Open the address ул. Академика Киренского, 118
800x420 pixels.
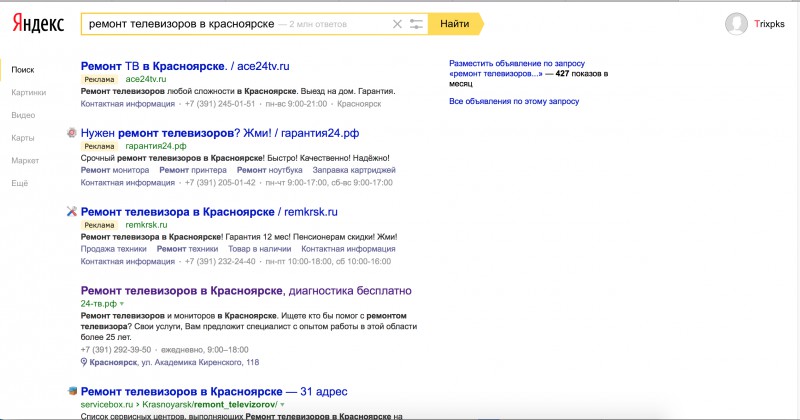(x=199, y=362)
